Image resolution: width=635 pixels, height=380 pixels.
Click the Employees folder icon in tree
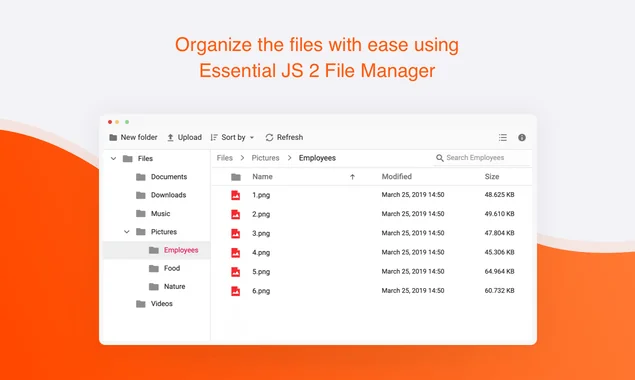click(x=153, y=250)
